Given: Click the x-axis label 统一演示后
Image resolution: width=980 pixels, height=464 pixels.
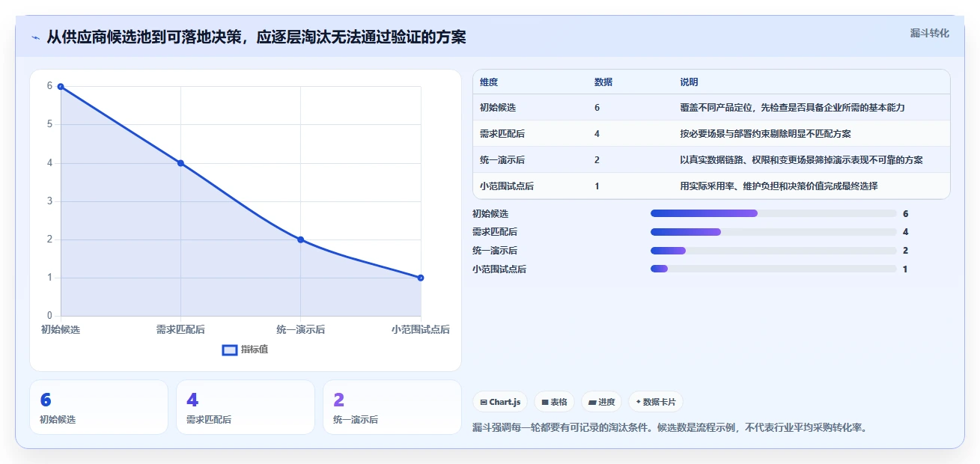Looking at the screenshot, I should pos(300,329).
